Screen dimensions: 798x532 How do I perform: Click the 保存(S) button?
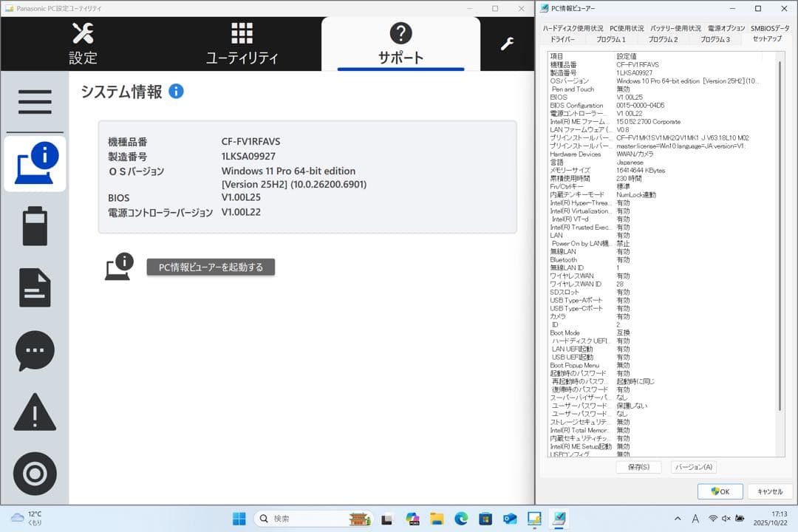(x=638, y=466)
